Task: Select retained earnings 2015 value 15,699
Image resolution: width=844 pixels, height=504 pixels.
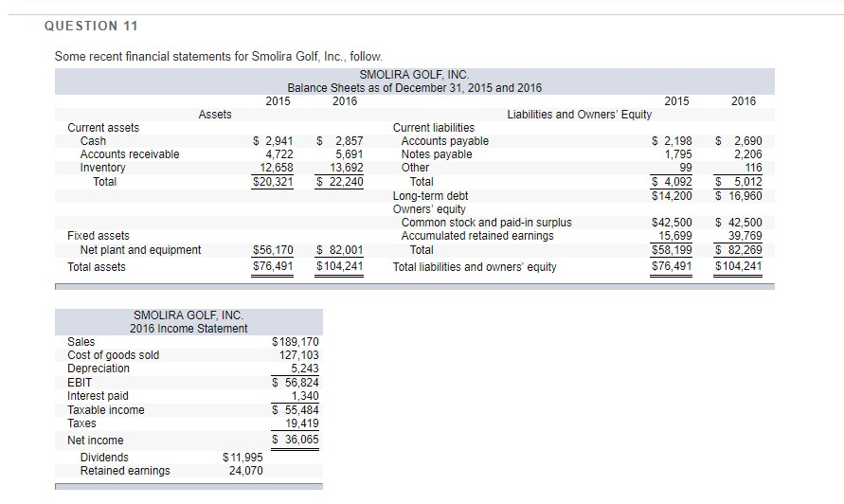Action: [x=675, y=236]
